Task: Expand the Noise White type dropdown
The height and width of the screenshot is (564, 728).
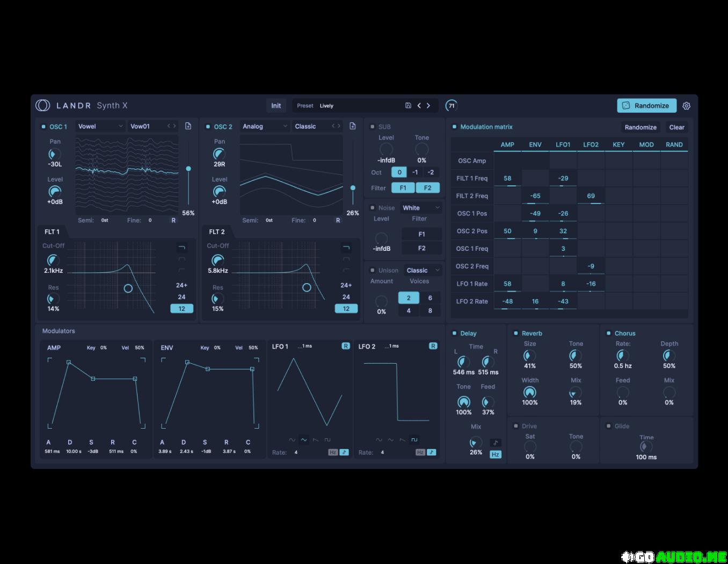Action: pos(421,208)
